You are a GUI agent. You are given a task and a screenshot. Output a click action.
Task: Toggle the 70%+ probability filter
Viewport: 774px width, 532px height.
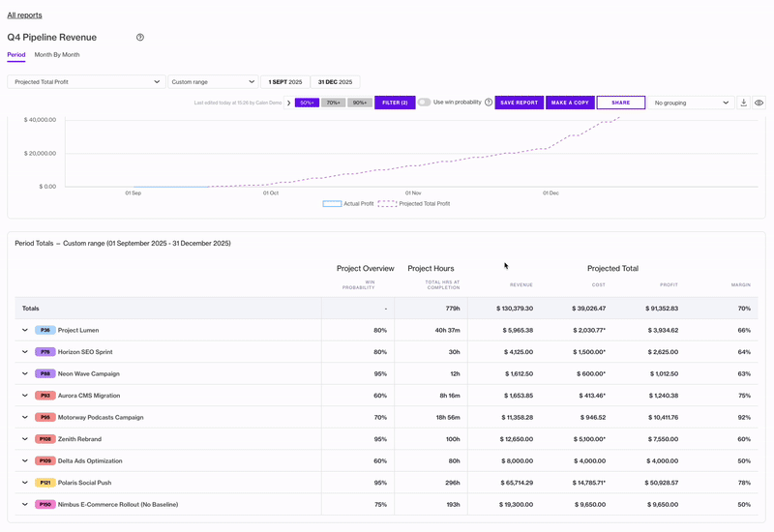point(333,103)
